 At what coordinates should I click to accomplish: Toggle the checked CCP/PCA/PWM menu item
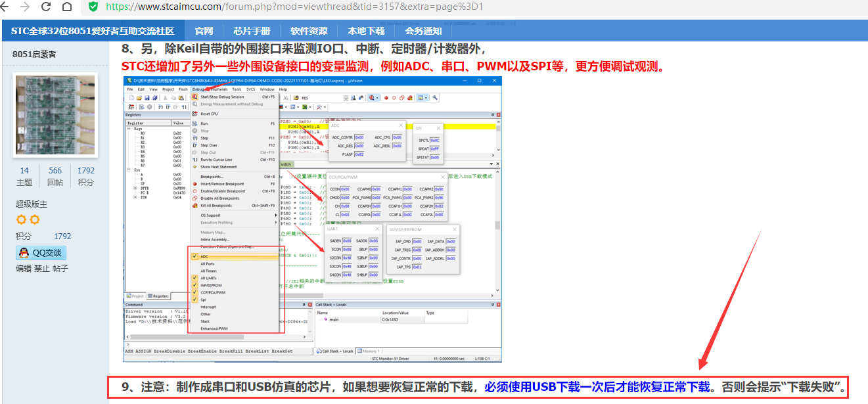tap(235, 292)
